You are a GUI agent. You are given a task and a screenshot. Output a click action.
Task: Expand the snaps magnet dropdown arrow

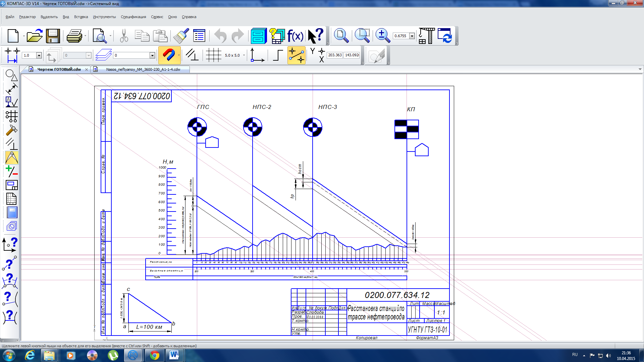click(179, 55)
